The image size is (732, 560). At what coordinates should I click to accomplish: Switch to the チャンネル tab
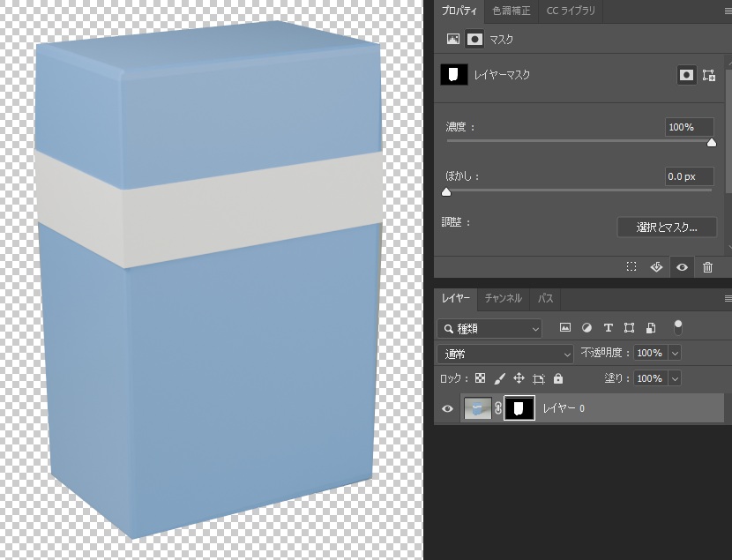(x=503, y=298)
